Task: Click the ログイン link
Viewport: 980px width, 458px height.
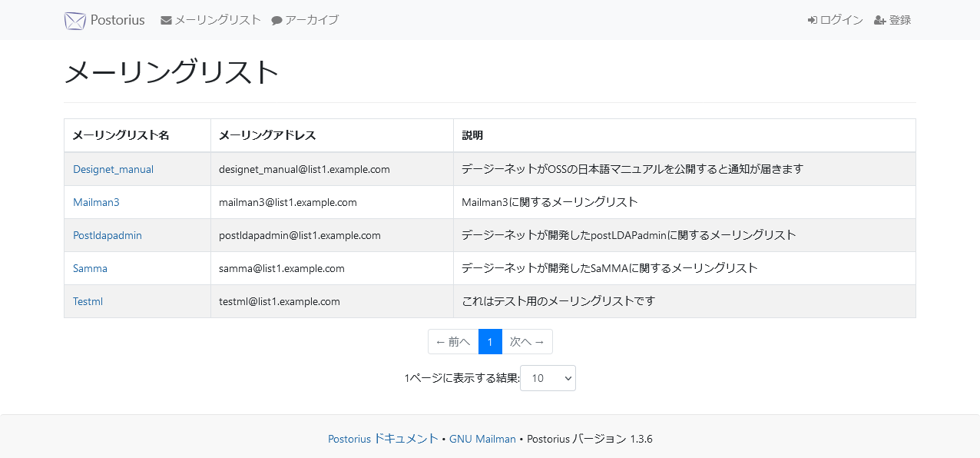Action: click(841, 20)
